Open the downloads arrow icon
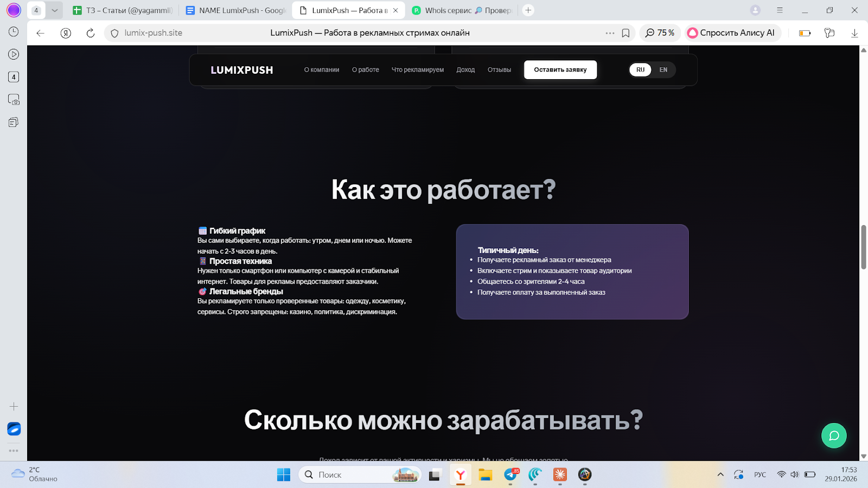This screenshot has width=868, height=488. coord(854,33)
